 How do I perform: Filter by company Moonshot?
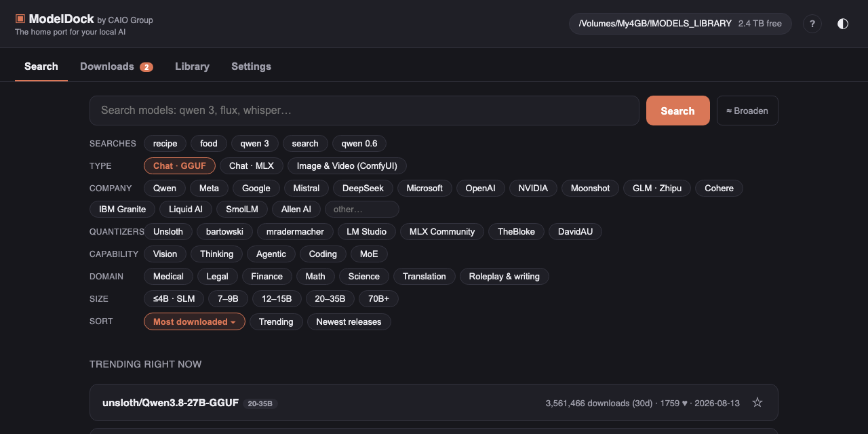[590, 188]
